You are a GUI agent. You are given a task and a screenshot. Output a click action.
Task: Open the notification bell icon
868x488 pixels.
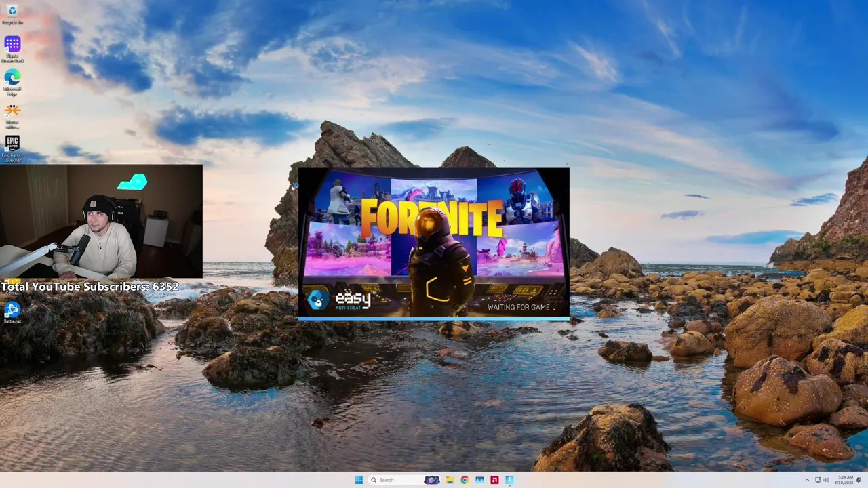(x=859, y=480)
